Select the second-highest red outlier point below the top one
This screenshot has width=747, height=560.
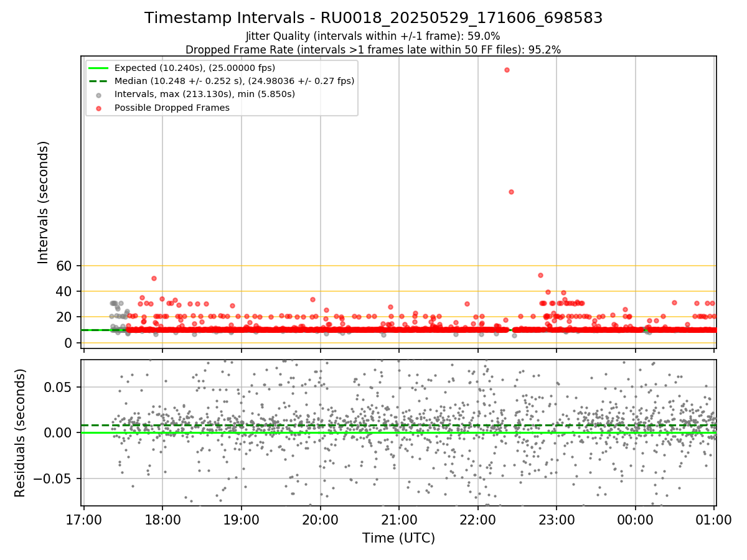511,192
